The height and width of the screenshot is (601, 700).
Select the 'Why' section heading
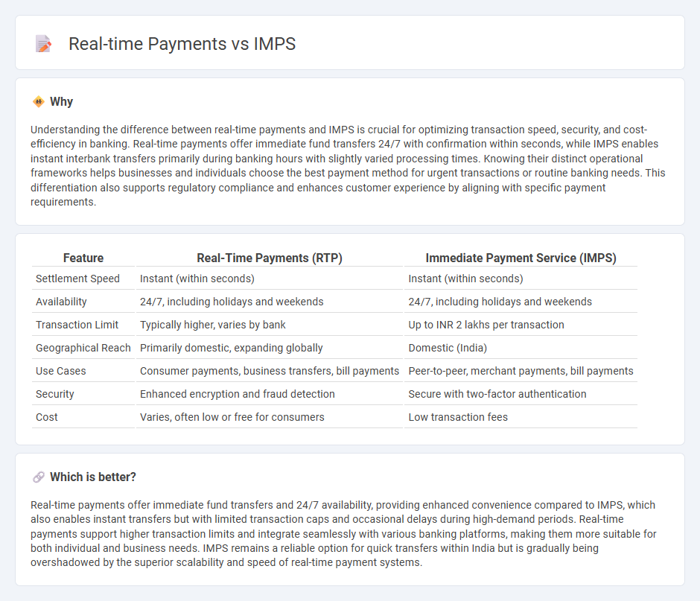pyautogui.click(x=62, y=102)
